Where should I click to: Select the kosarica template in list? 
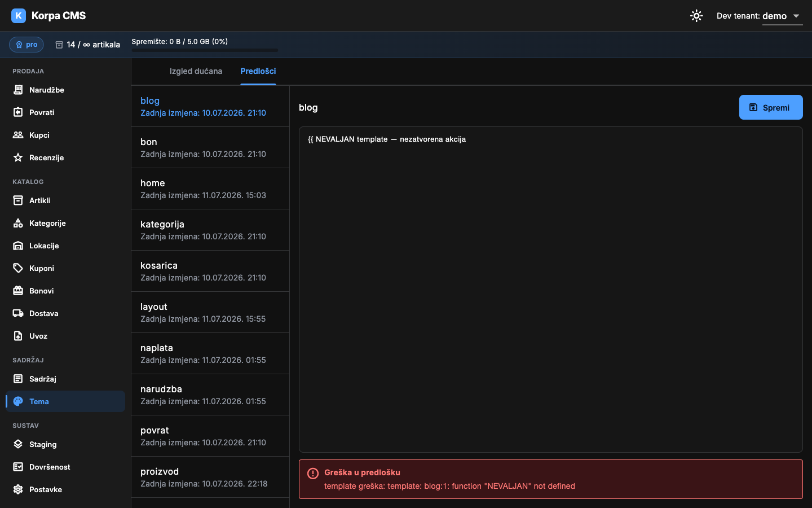(210, 271)
